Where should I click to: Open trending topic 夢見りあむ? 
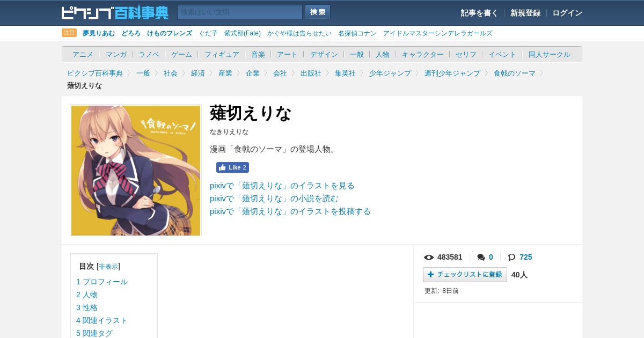pos(99,33)
